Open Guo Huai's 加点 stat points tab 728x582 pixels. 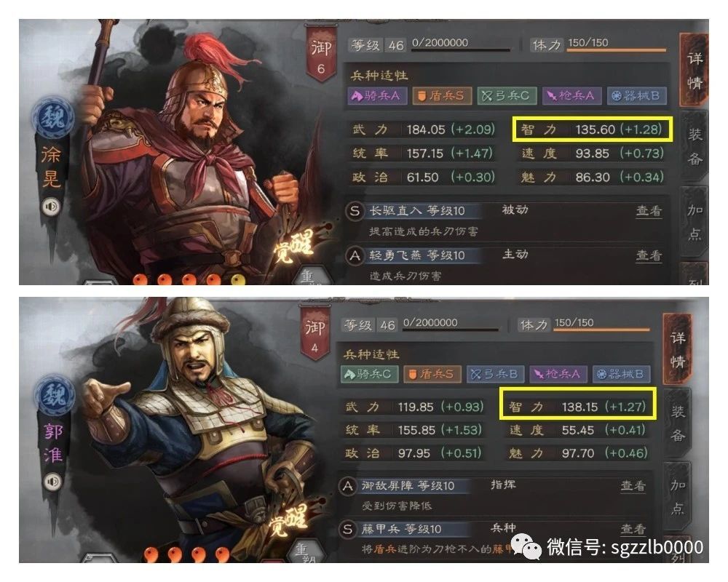tap(677, 497)
